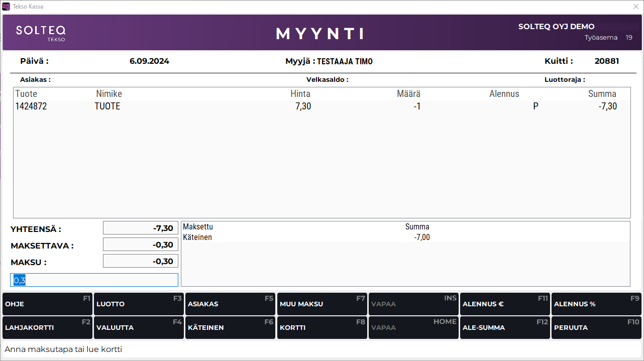Click the OHJE help button
The width and height of the screenshot is (644, 361).
point(47,304)
